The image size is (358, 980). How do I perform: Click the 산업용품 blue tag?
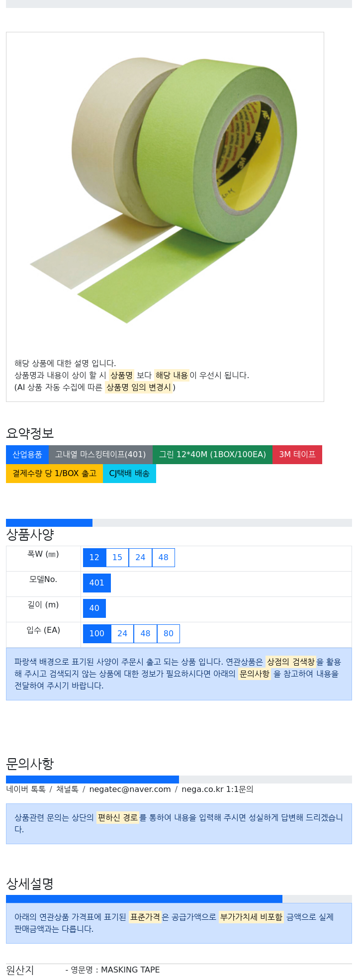click(27, 454)
